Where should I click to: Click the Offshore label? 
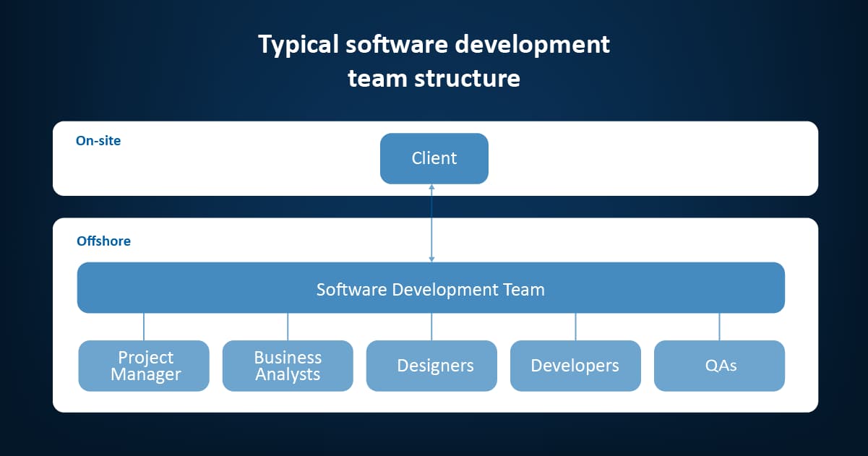(104, 241)
